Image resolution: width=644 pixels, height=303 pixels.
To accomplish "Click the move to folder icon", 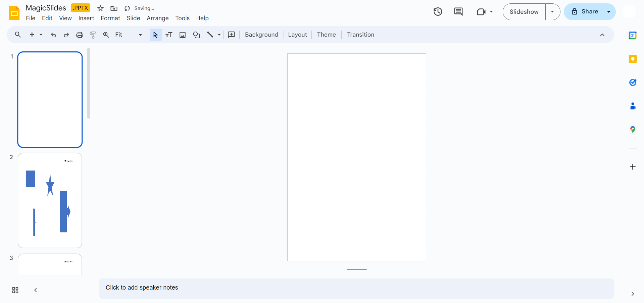I will (x=114, y=8).
